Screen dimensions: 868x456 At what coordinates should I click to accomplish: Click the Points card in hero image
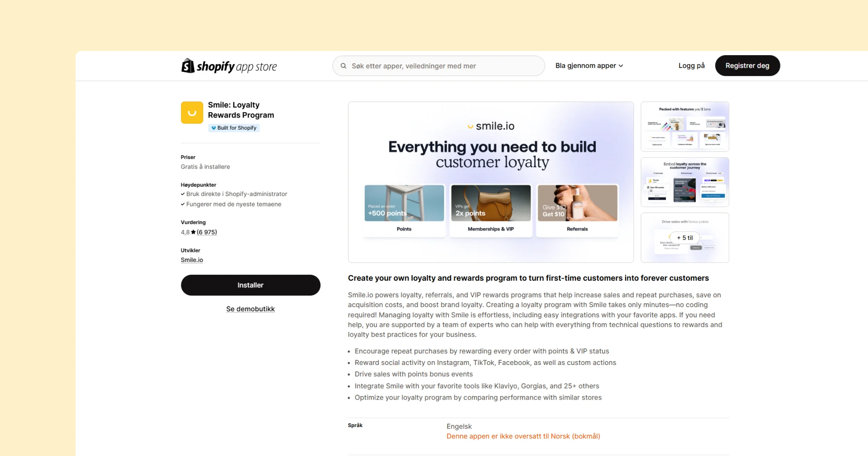click(404, 210)
